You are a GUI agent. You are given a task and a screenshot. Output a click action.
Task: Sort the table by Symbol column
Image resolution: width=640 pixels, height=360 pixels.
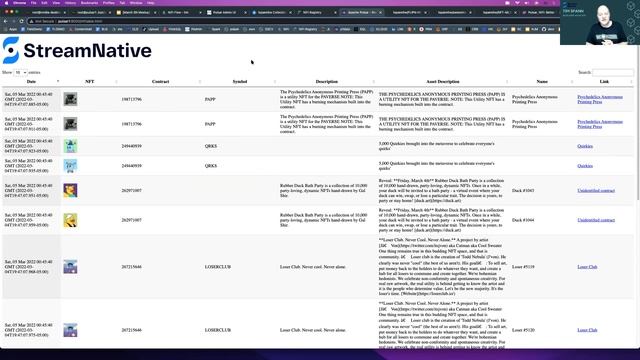(240, 82)
